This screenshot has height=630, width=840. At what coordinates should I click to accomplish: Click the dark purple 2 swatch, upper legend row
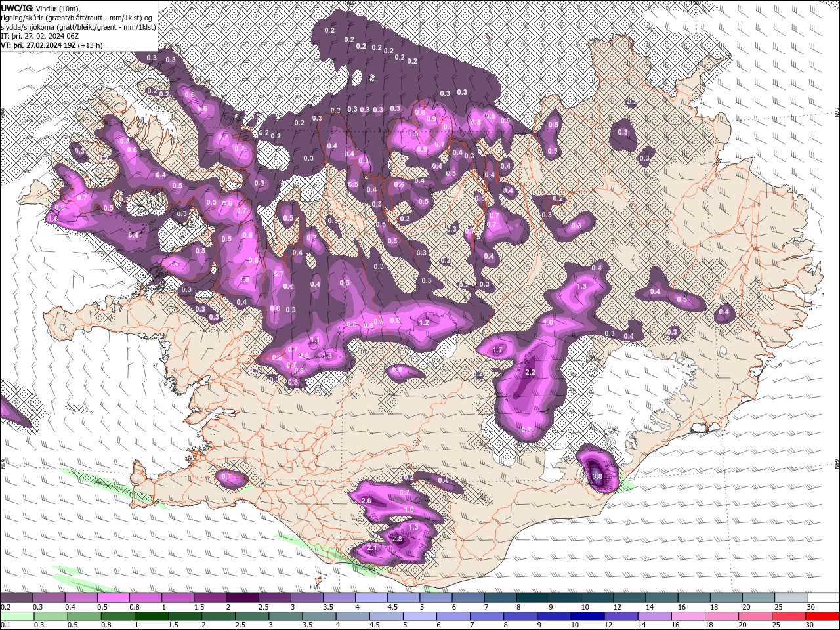pos(242,598)
